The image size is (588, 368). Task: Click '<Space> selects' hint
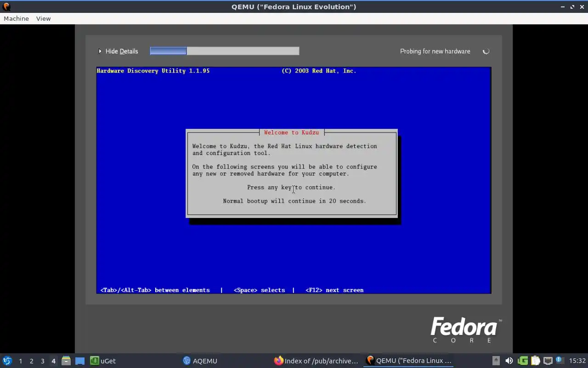(x=259, y=290)
